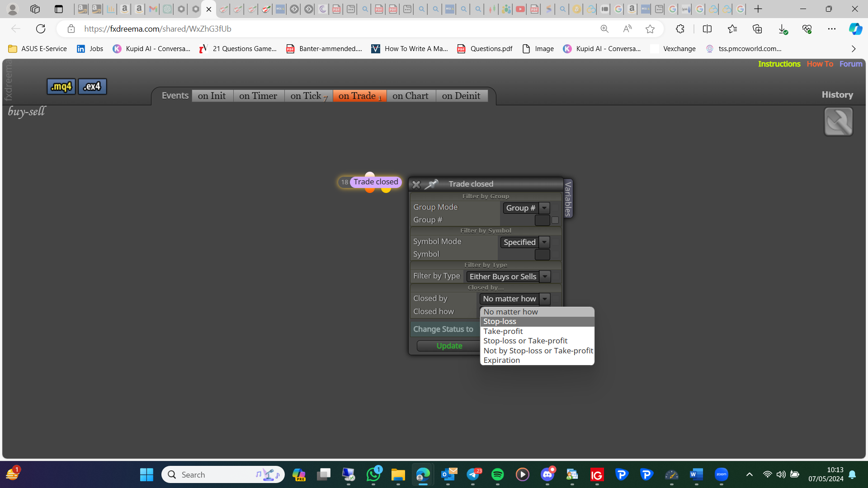
Task: Open the Jobs bookmark
Action: coord(90,49)
